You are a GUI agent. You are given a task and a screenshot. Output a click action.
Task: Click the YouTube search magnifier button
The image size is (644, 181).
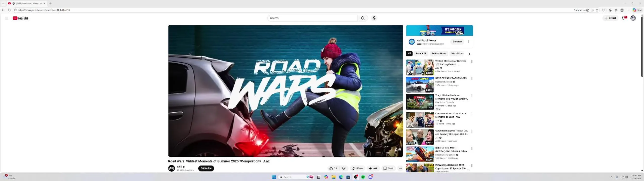[x=363, y=18]
